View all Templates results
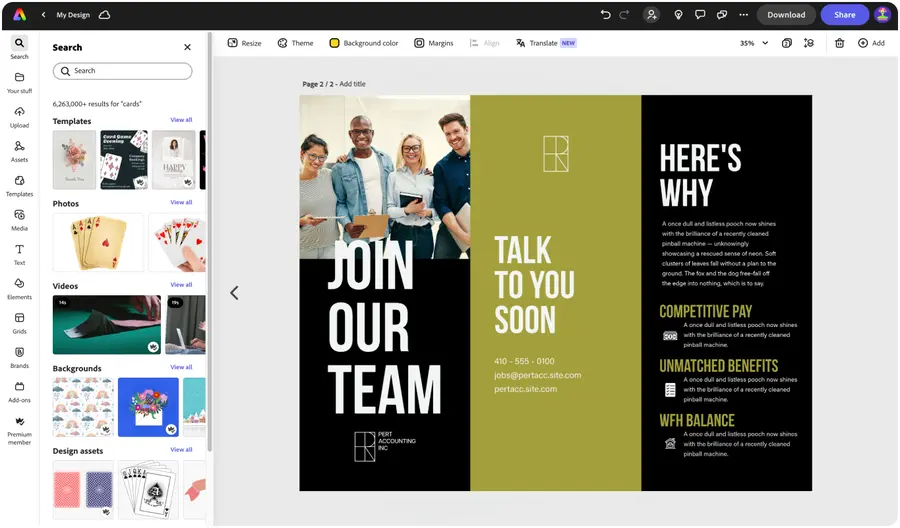Image resolution: width=900 pixels, height=528 pixels. tap(181, 120)
